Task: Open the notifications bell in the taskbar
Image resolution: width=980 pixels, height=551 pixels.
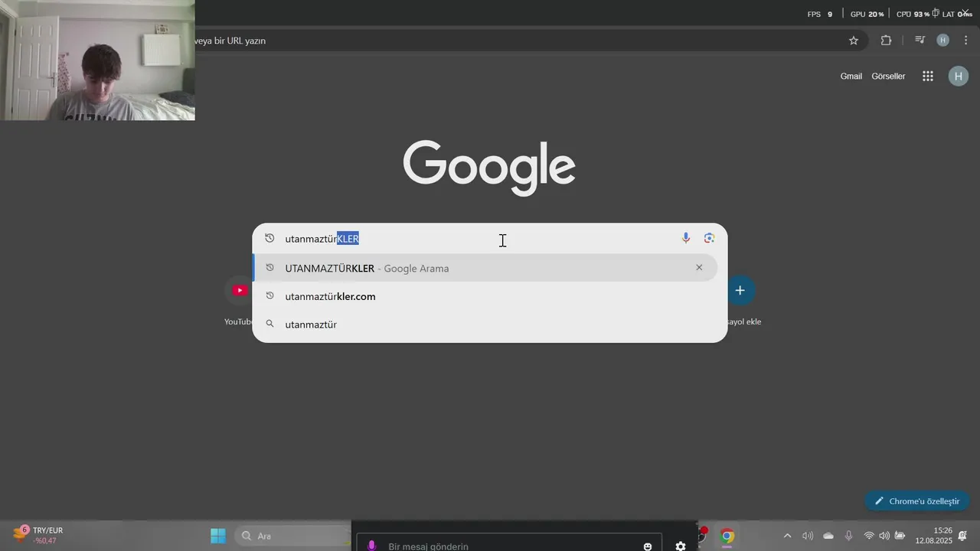Action: click(962, 536)
